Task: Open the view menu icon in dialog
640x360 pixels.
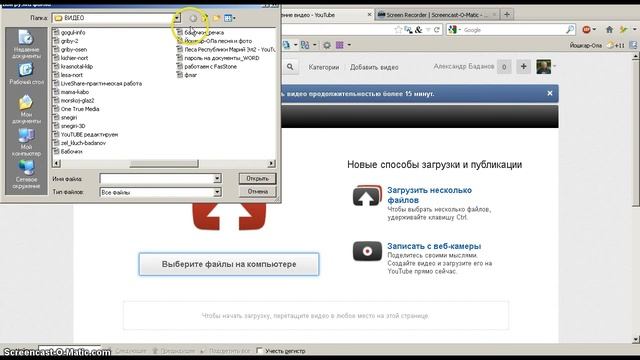Action: [x=229, y=18]
